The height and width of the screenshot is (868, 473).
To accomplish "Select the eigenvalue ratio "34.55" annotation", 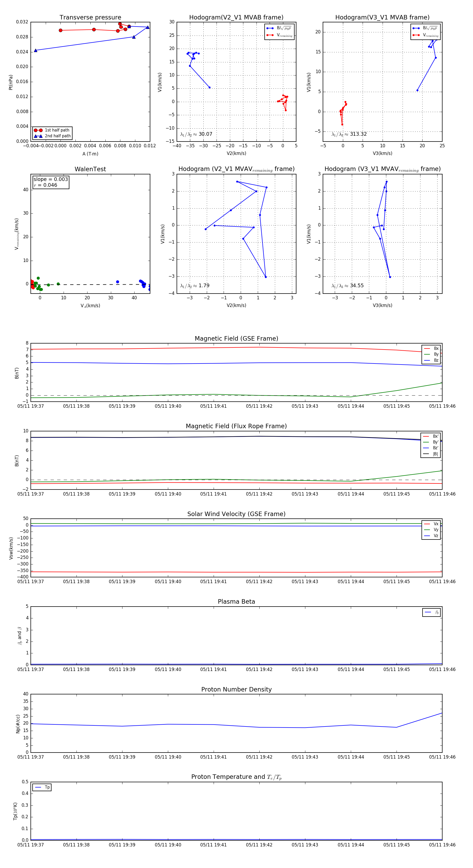I will [x=348, y=286].
